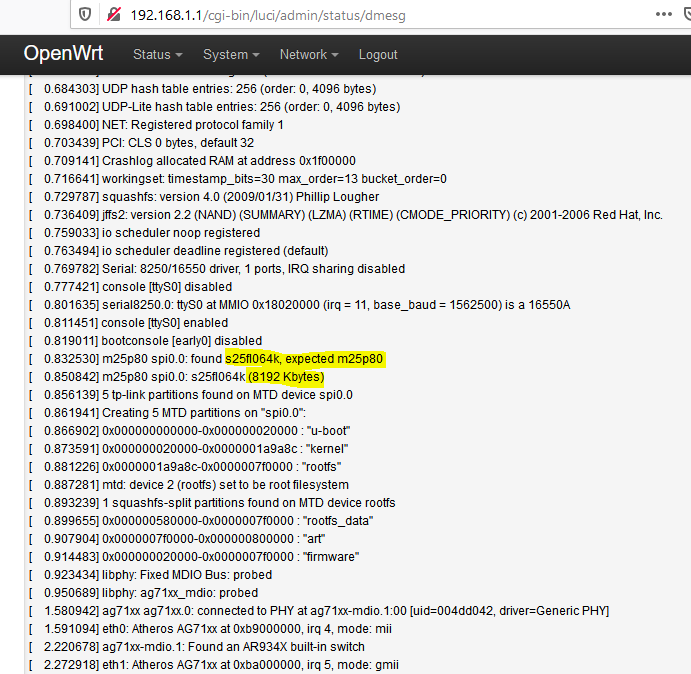Viewport: 691px width, 674px height.
Task: Click the "firmware" partition line
Action: click(194, 557)
